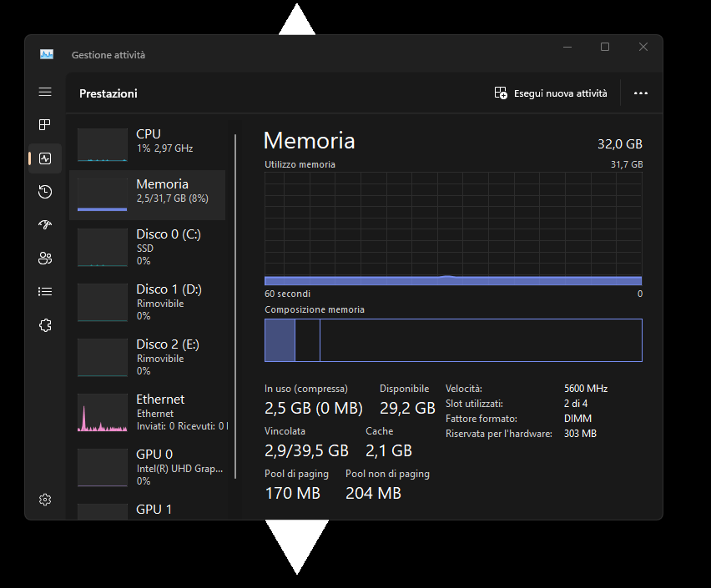The height and width of the screenshot is (588, 711).
Task: Open the Services page icon
Action: (45, 325)
